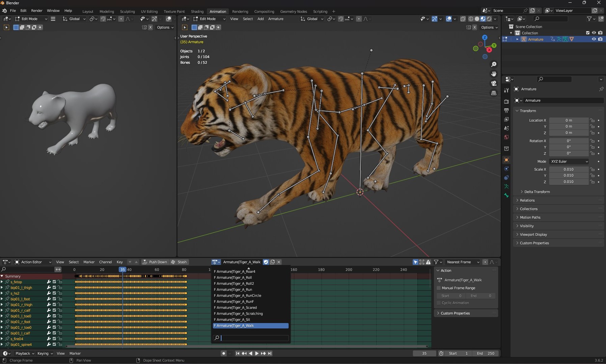Click the Keying popover button
This screenshot has height=364, width=606.
45,353
